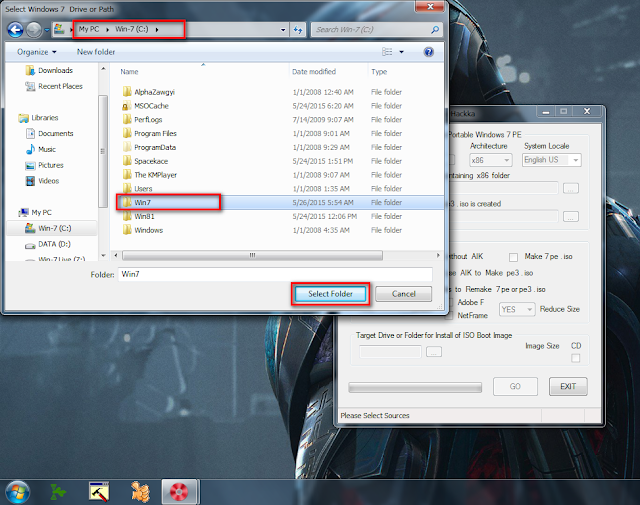This screenshot has width=640, height=505.
Task: Click the green plant taskbar icon
Action: coord(58,492)
